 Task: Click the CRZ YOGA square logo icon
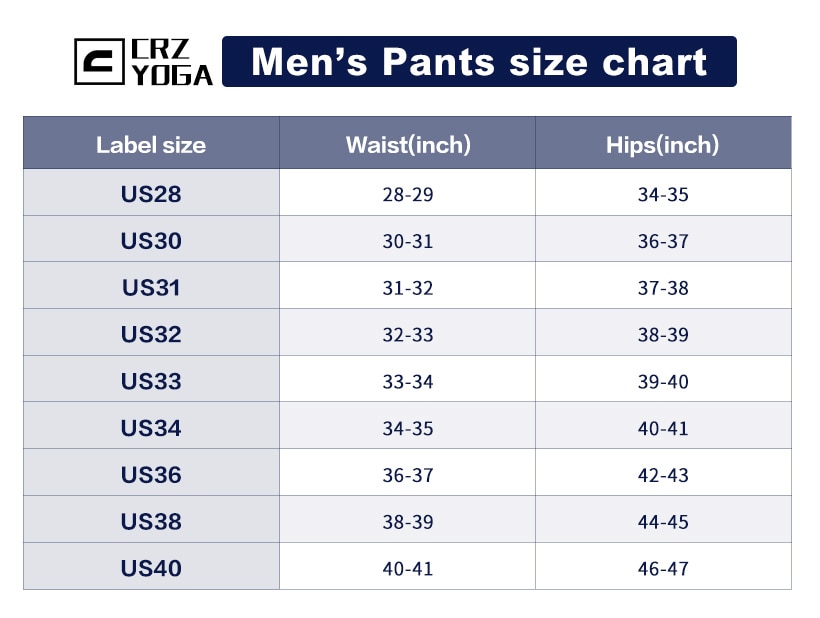click(x=99, y=62)
